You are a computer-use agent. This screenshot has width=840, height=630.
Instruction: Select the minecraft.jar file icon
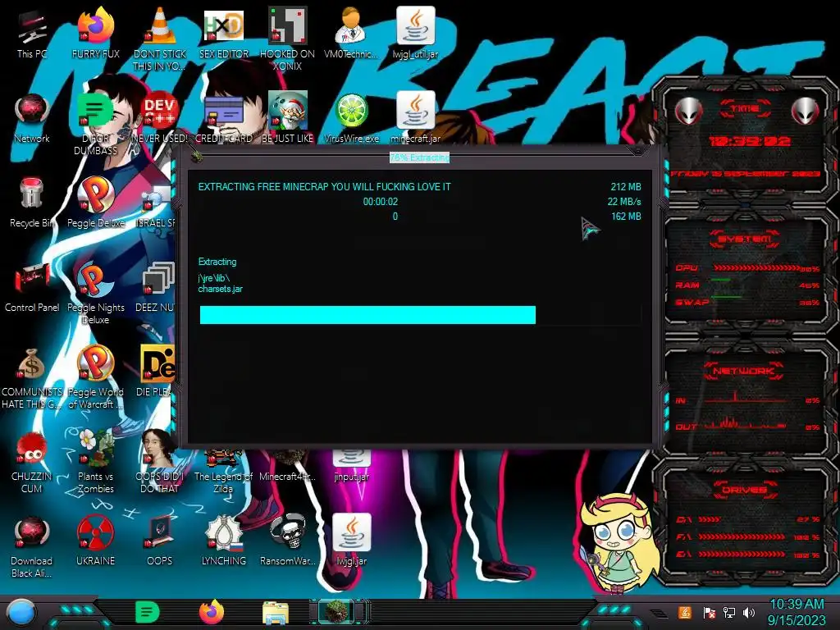coord(415,118)
